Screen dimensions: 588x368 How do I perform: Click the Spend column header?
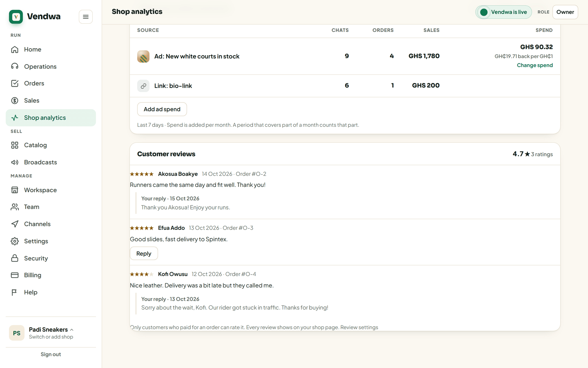pos(544,30)
